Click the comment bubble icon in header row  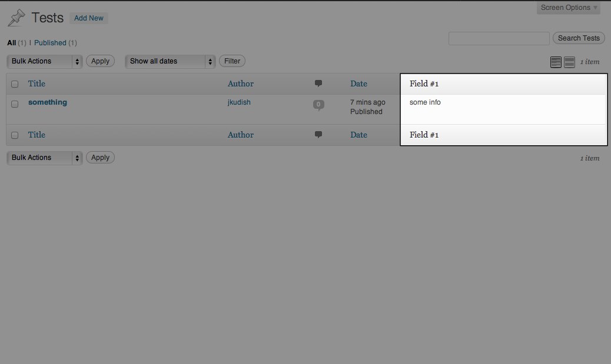[318, 84]
